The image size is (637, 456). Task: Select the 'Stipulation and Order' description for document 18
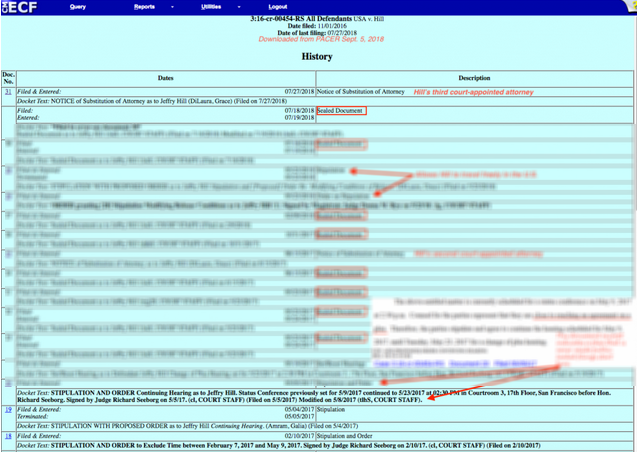(x=344, y=436)
